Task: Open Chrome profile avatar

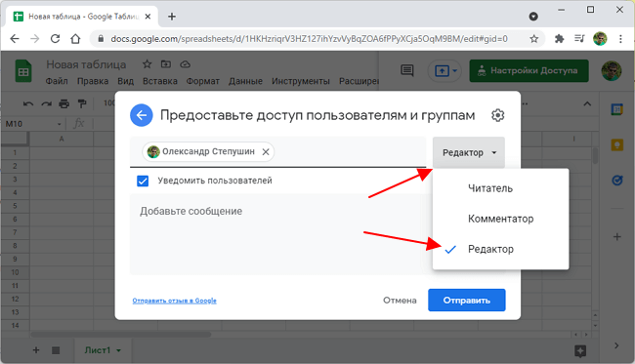Action: coord(600,39)
